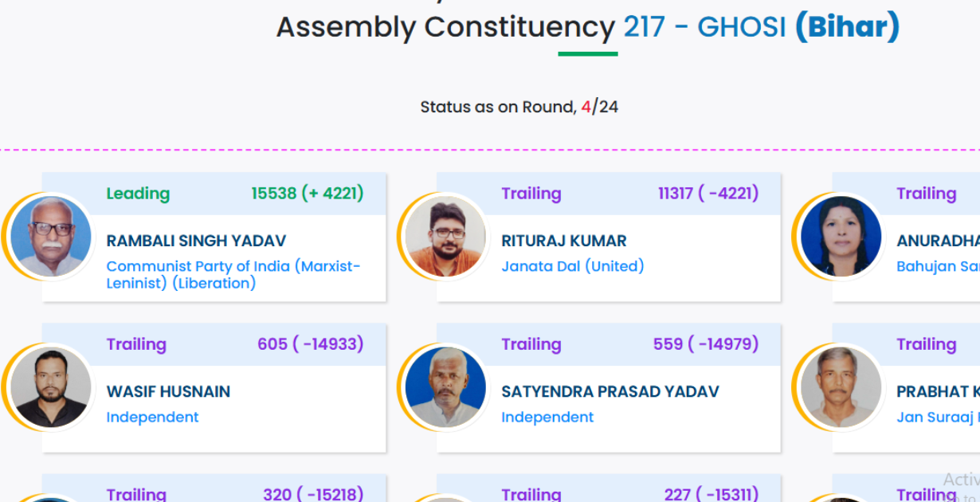
Task: Click Wasif Husnain's candidate photo
Action: pyautogui.click(x=52, y=387)
